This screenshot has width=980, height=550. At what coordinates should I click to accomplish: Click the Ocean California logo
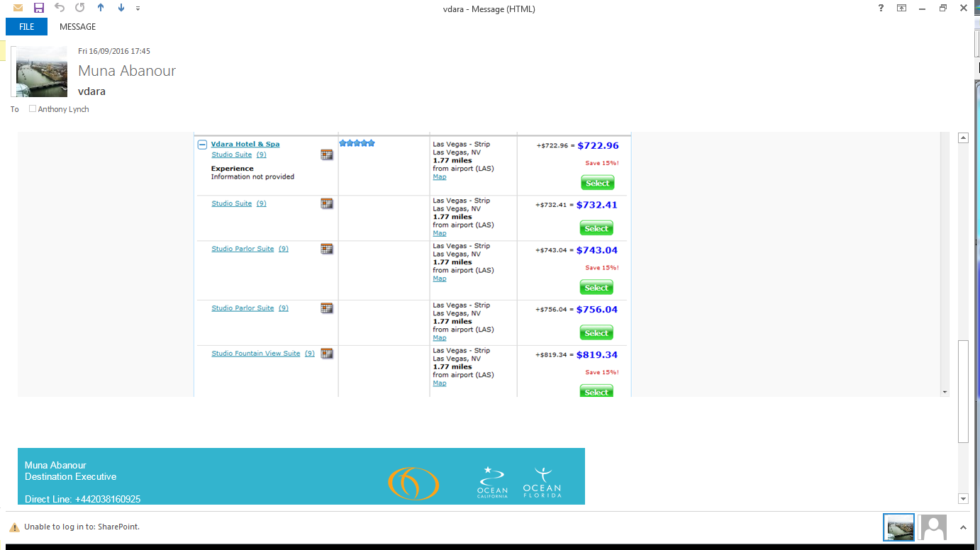[x=492, y=482]
